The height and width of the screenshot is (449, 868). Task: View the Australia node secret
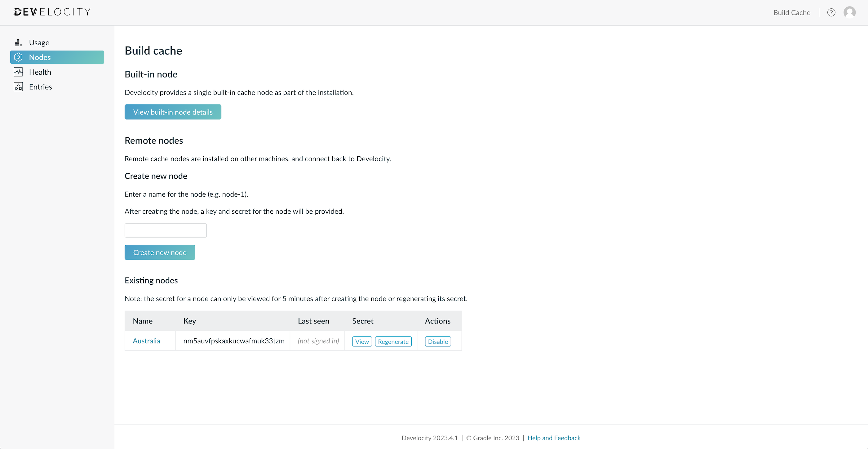click(362, 341)
